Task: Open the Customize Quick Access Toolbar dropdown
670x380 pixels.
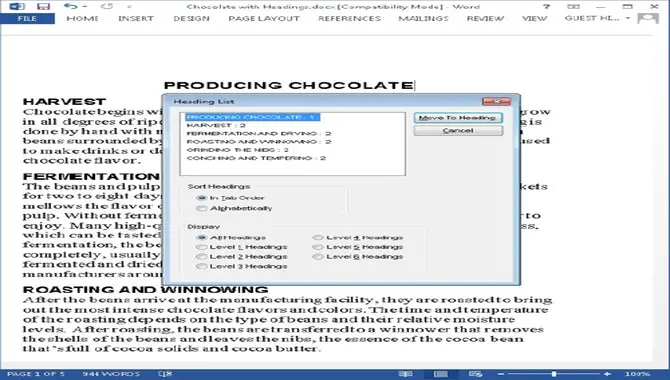Action: (129, 6)
